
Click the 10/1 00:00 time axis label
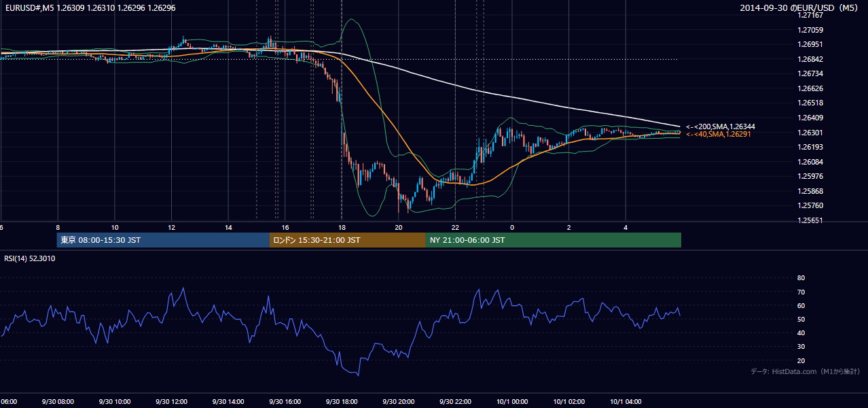(x=511, y=402)
